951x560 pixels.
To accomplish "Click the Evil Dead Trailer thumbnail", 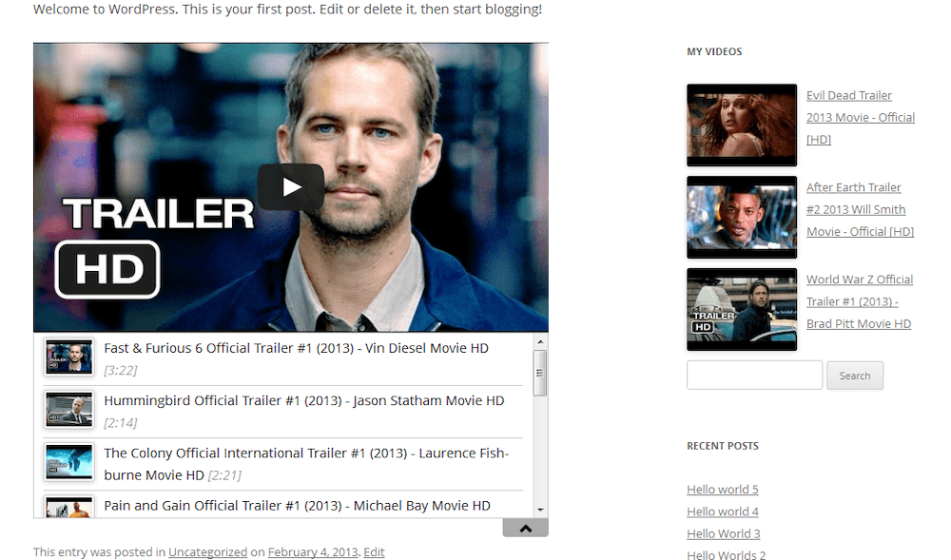I will [x=742, y=125].
